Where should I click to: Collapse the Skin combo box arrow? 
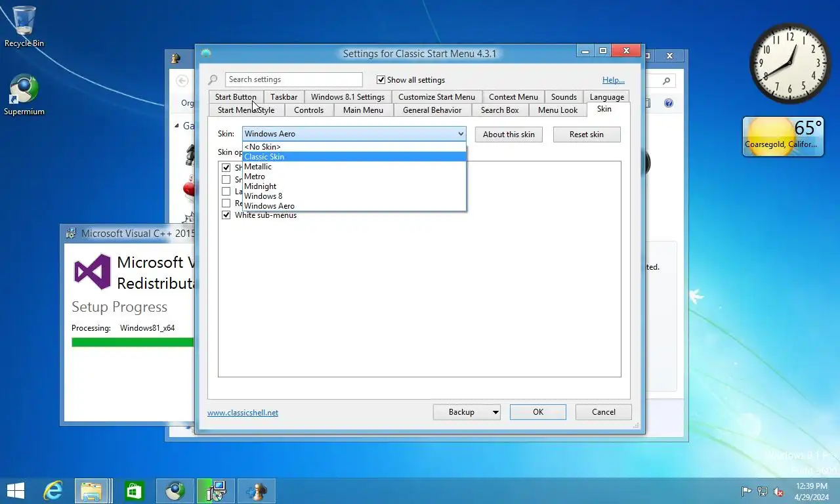point(461,134)
